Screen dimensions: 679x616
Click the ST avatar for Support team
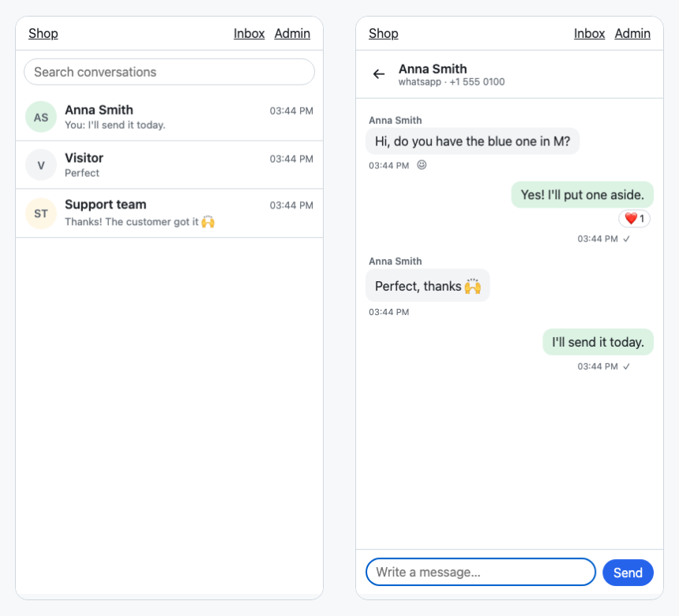pos(41,213)
